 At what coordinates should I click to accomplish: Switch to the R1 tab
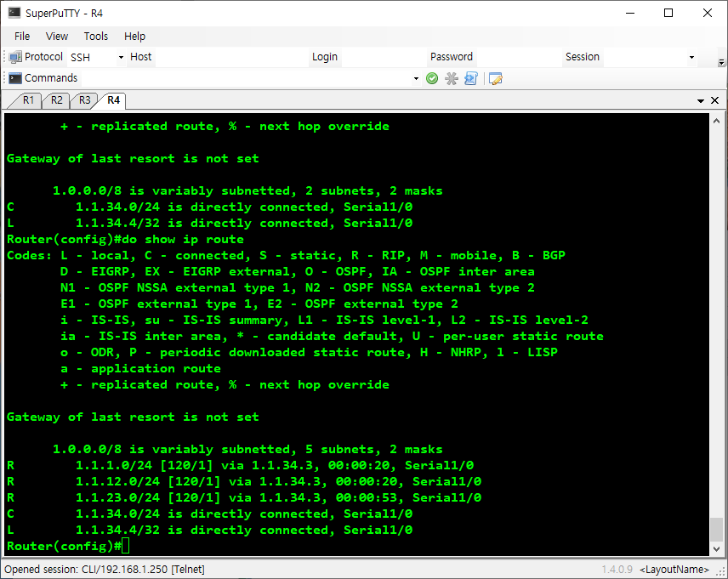[28, 100]
